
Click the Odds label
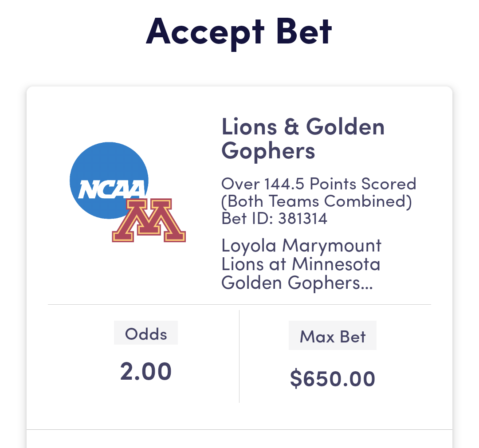pyautogui.click(x=146, y=334)
